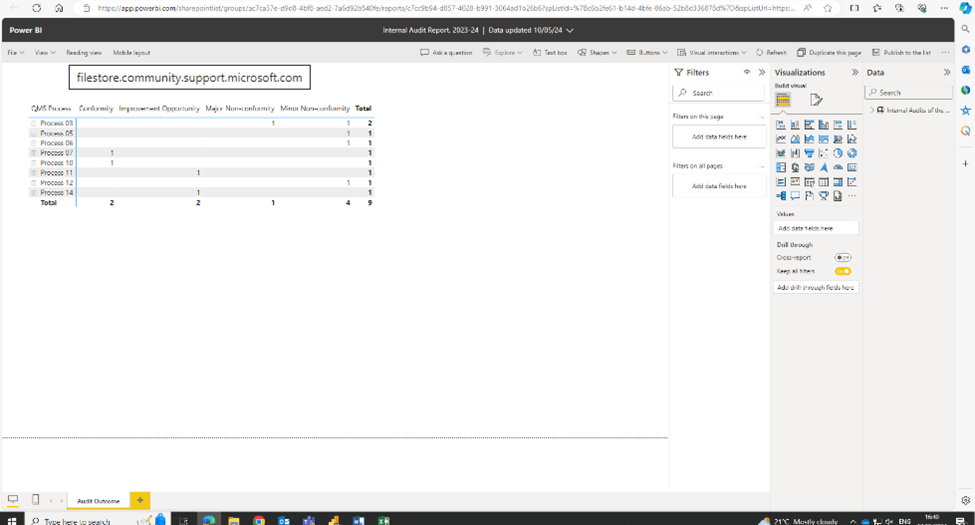Open the Explore dropdown
The image size is (975, 525).
coord(502,53)
